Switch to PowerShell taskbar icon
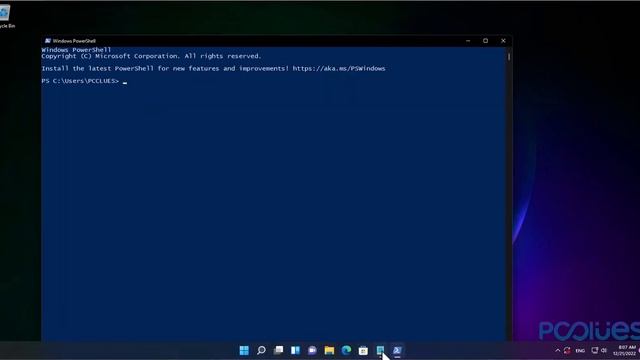640x360 pixels. coord(397,350)
